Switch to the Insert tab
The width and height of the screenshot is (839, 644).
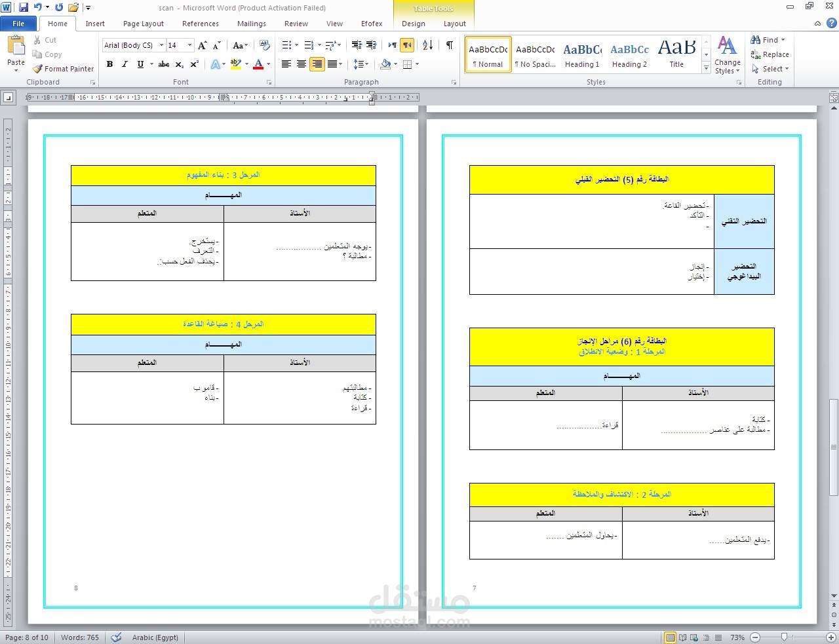[x=95, y=24]
